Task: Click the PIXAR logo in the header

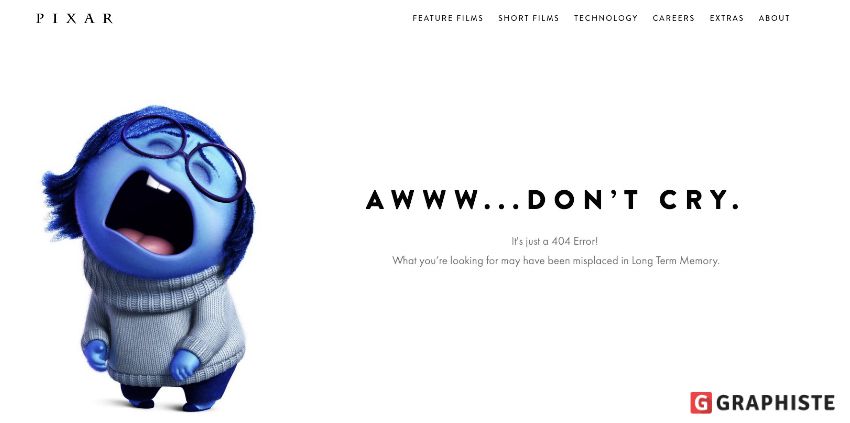Action: coord(75,18)
